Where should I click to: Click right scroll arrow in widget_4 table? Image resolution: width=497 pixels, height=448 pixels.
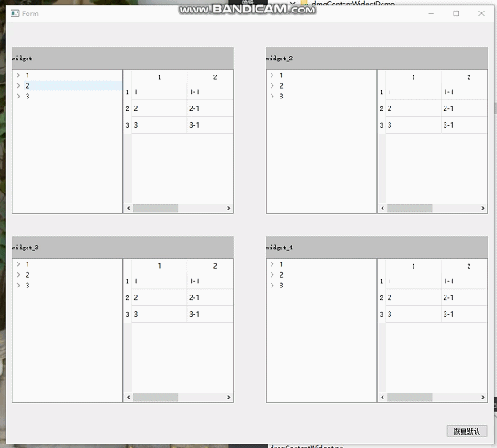pos(483,397)
